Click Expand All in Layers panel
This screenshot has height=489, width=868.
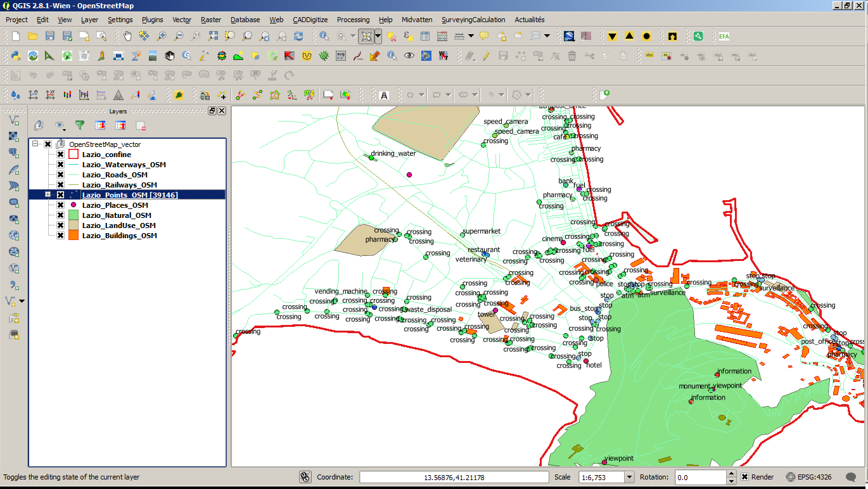pos(99,125)
